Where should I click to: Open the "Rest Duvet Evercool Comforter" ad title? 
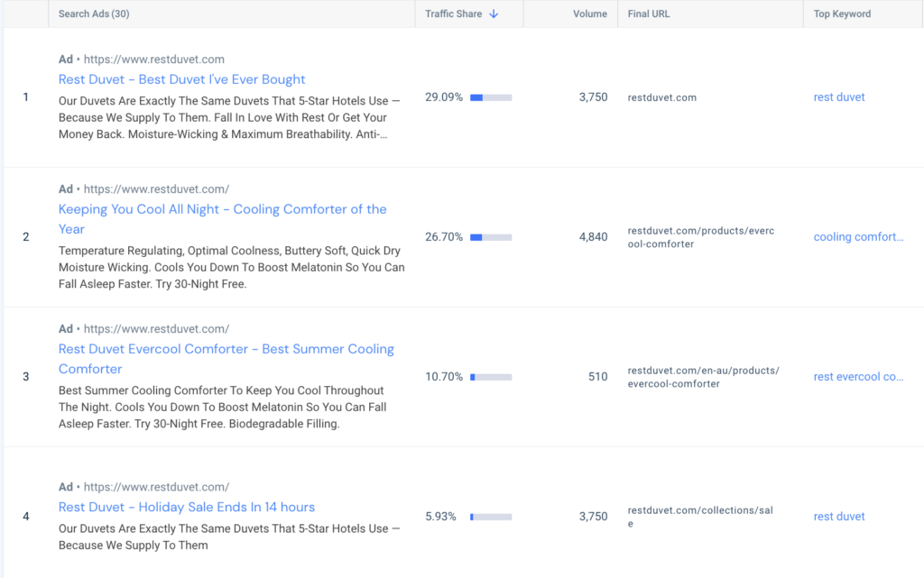click(226, 349)
